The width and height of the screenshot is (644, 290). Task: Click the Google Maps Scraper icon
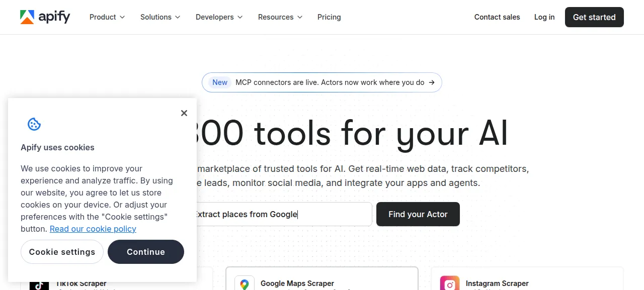(245, 283)
